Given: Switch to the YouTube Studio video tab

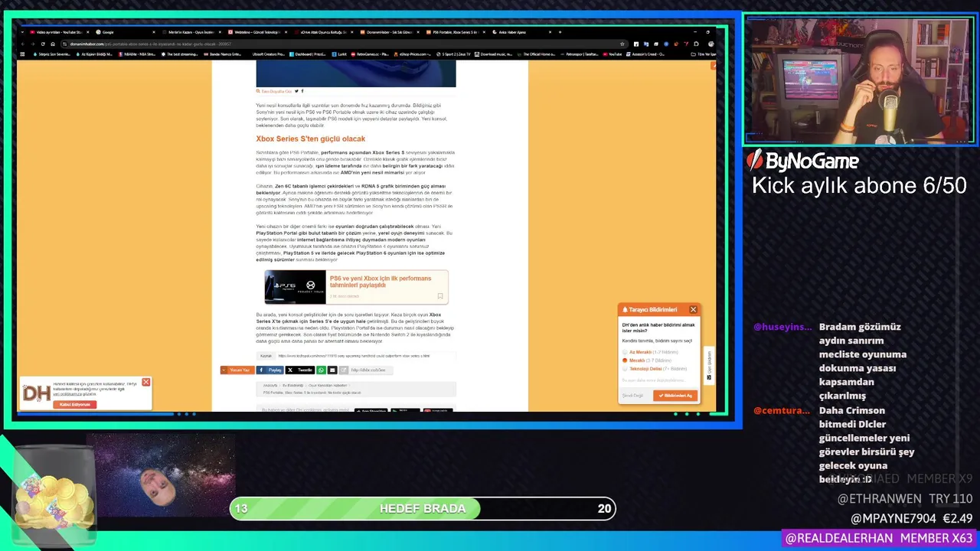Looking at the screenshot, I should click(x=59, y=32).
